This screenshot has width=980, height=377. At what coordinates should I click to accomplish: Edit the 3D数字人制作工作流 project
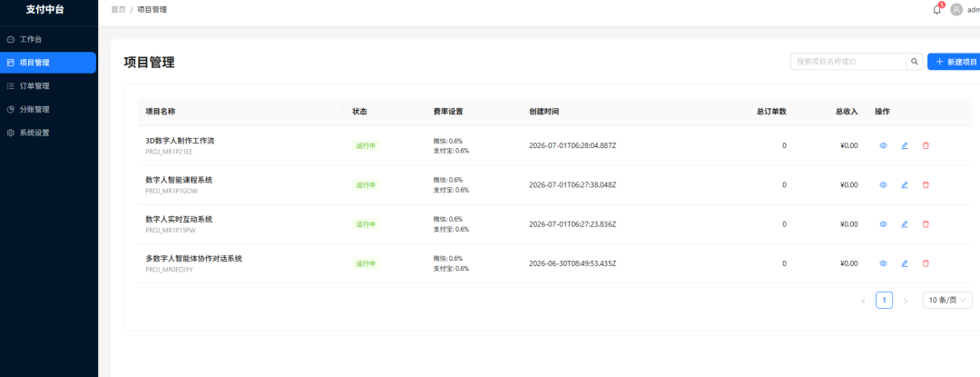tap(905, 145)
